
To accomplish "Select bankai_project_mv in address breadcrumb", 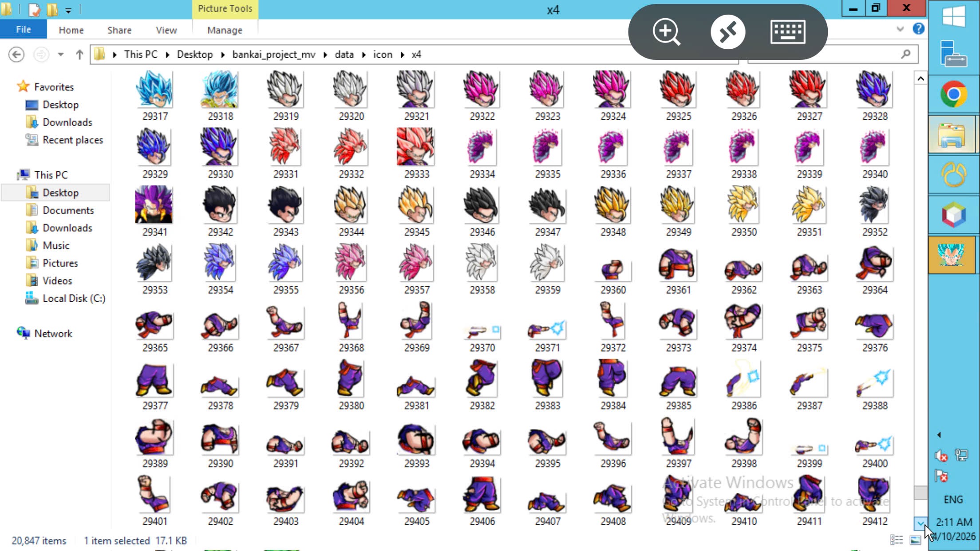I will (x=274, y=55).
